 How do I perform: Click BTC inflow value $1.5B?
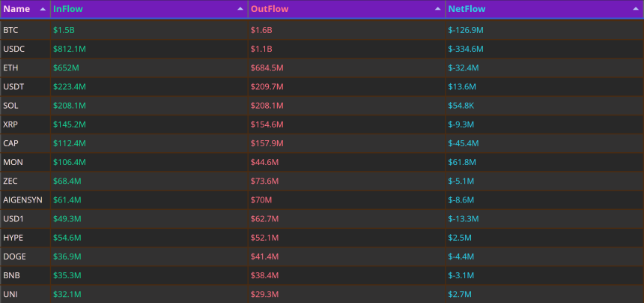point(64,30)
